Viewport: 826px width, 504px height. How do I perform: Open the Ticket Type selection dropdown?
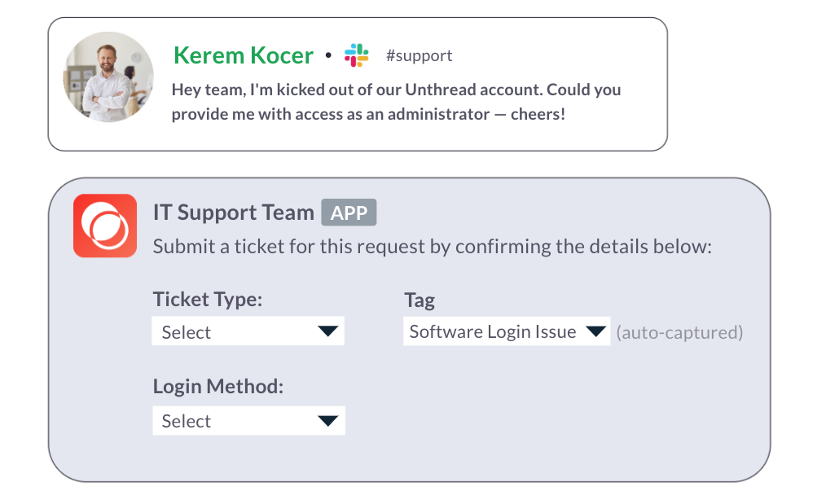click(248, 331)
